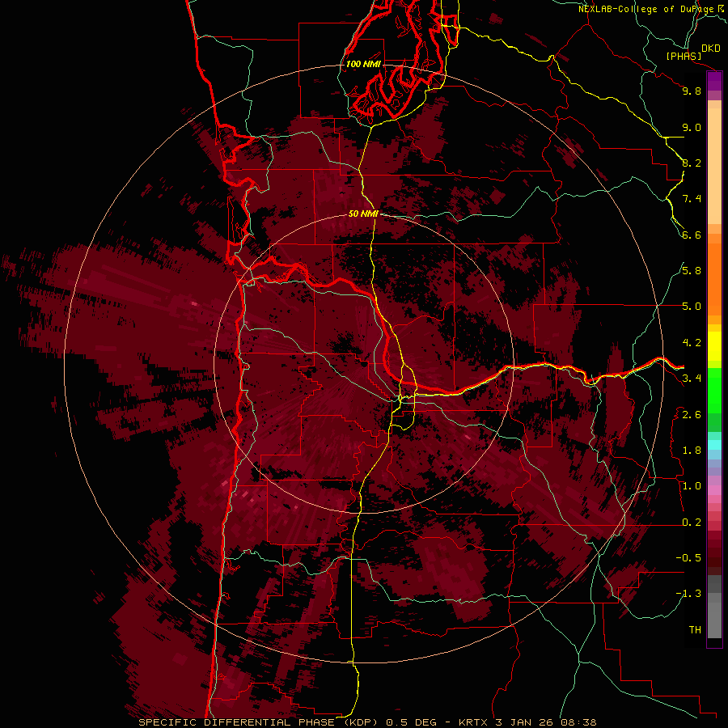Image resolution: width=728 pixels, height=728 pixels.
Task: Click the [PHAS] legend unit label
Action: coord(684,57)
